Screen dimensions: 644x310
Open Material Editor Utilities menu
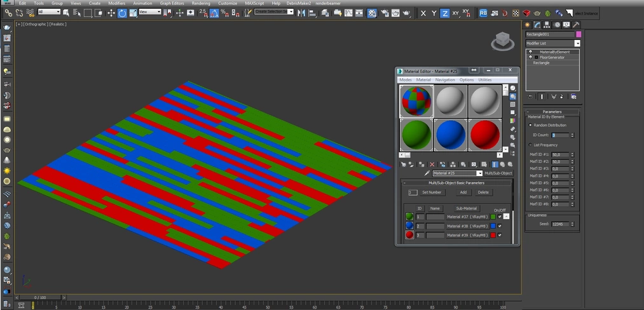(485, 79)
